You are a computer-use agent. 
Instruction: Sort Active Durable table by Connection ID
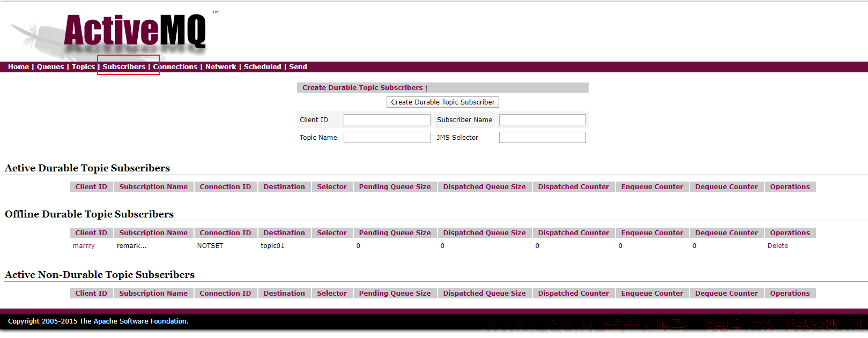tap(225, 187)
